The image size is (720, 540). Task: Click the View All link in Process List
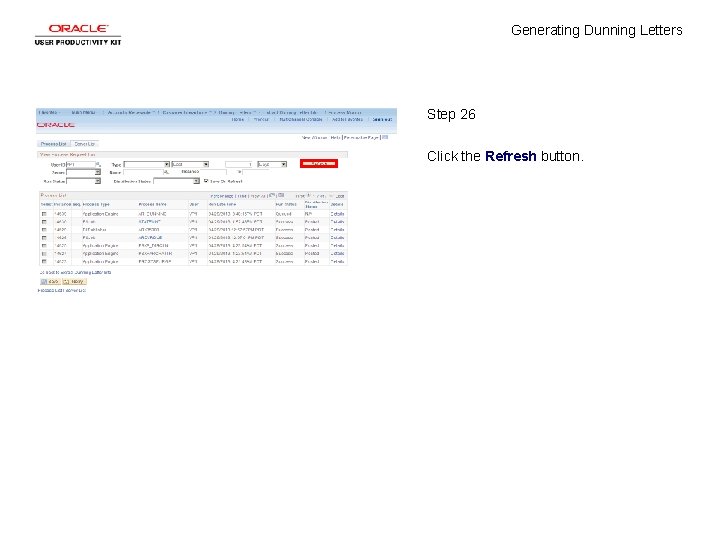257,196
